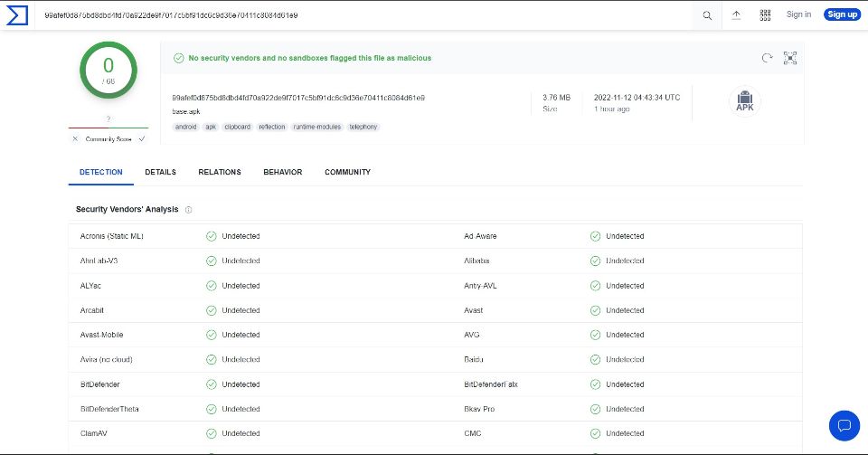Click the 2022-11-12 04:43:34 UTC timestamp
Viewport: 868px width, 455px height.
coord(637,98)
